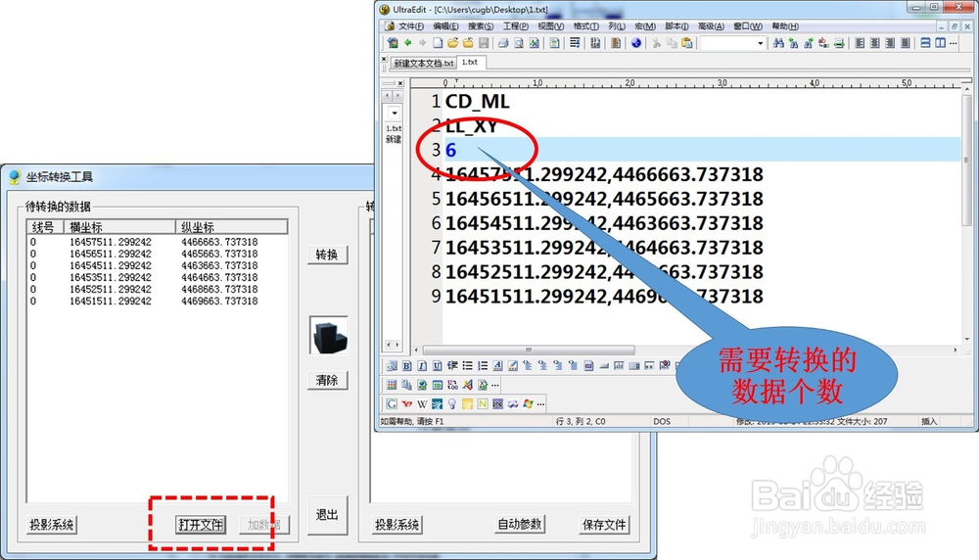Click the 退出 button
979x560 pixels.
pyautogui.click(x=327, y=515)
